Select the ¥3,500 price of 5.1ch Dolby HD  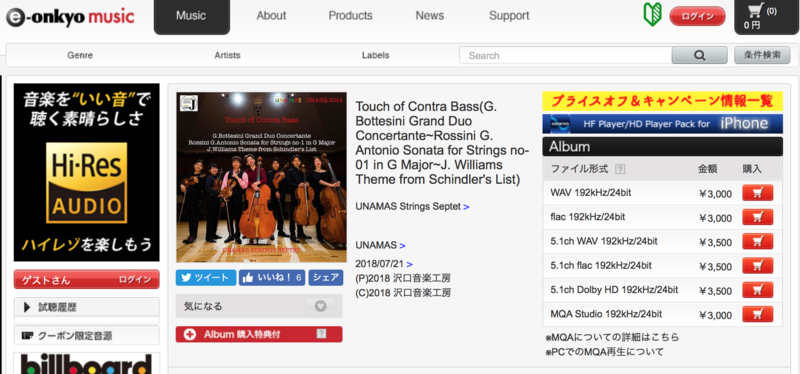click(715, 291)
